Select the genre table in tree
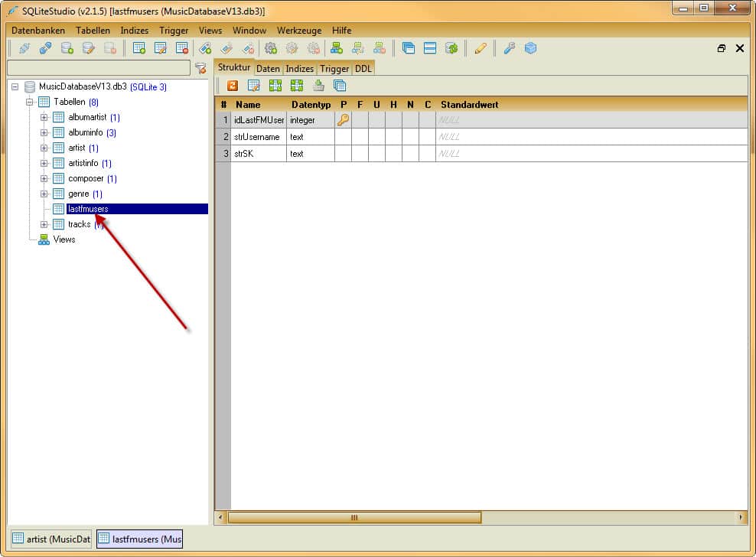The image size is (756, 557). click(x=79, y=194)
